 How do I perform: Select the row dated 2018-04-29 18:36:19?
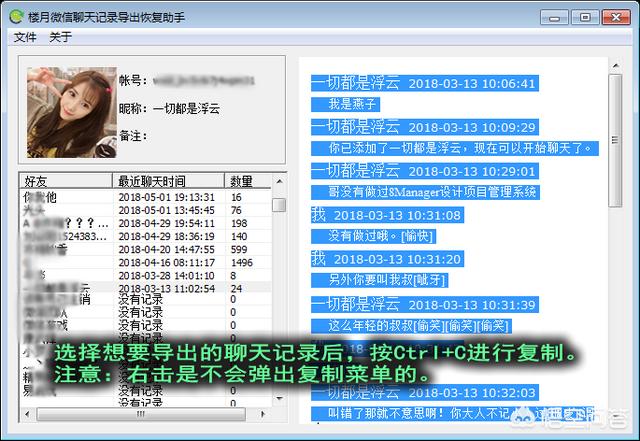[145, 236]
